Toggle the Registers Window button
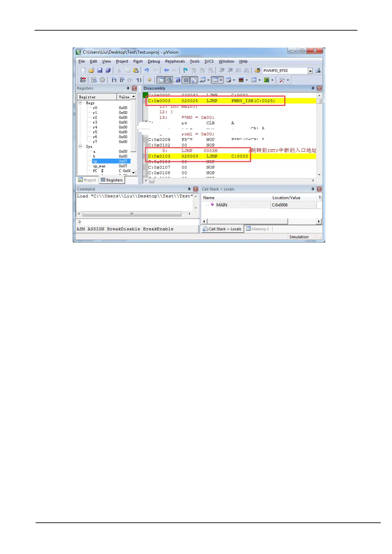Viewport: 392px width, 554px height. 186,80
